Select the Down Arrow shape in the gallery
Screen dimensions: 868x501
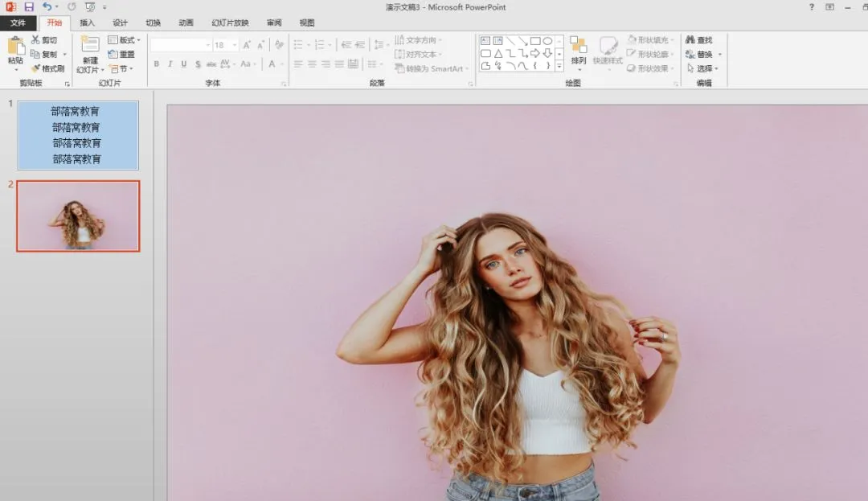point(547,53)
